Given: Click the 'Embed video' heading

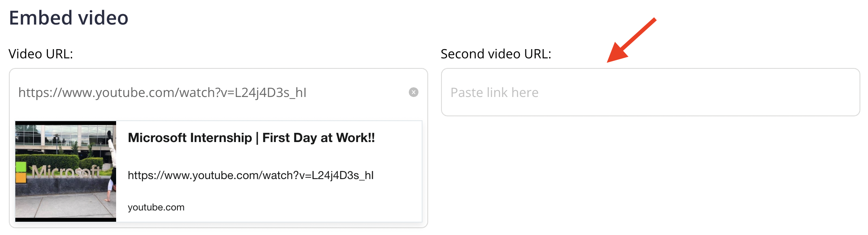Looking at the screenshot, I should point(69,18).
